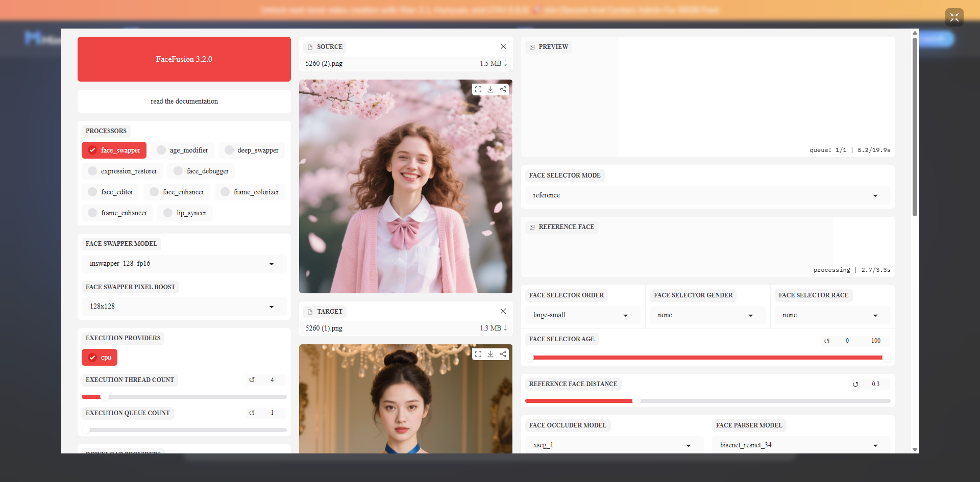The height and width of the screenshot is (482, 980).
Task: Close the modal with top-right collapse icon
Action: (x=954, y=17)
